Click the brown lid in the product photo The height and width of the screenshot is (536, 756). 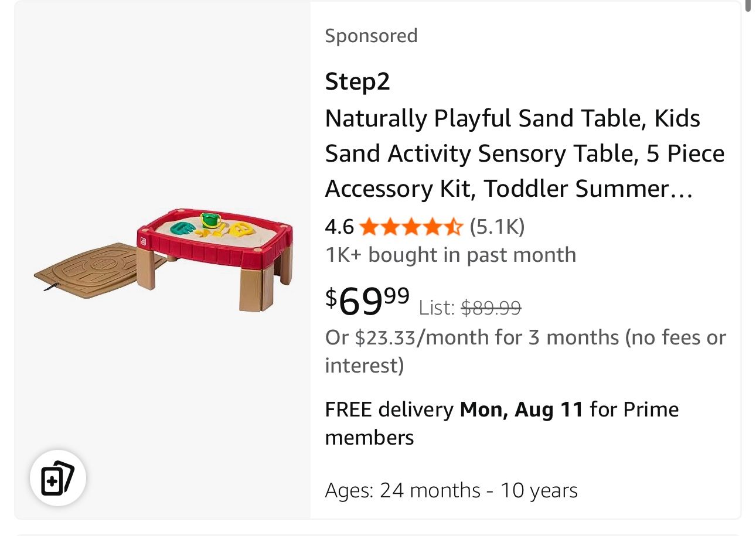pos(88,271)
